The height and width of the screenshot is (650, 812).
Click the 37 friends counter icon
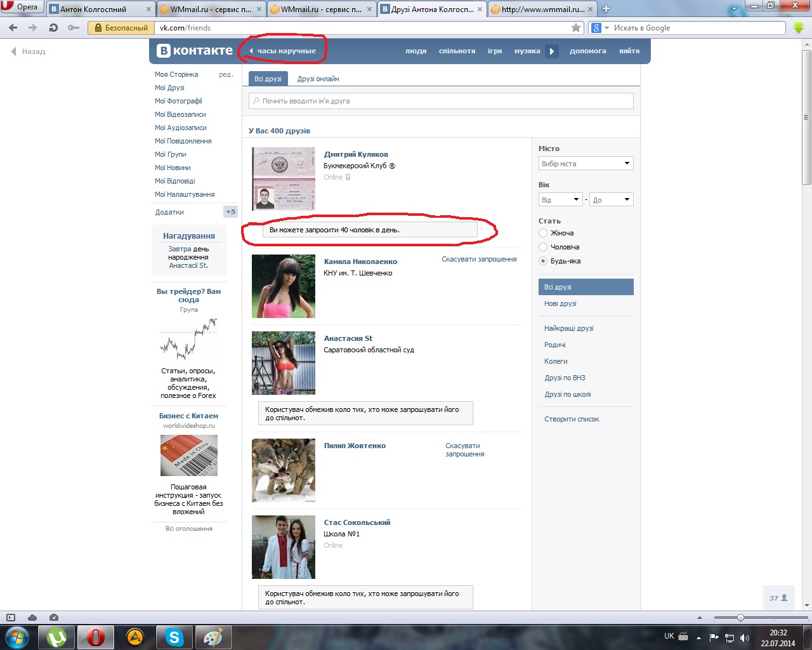tap(778, 598)
